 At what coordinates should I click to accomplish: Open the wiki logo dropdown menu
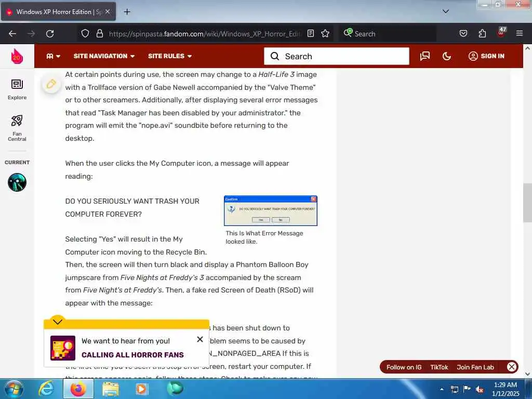tap(54, 56)
